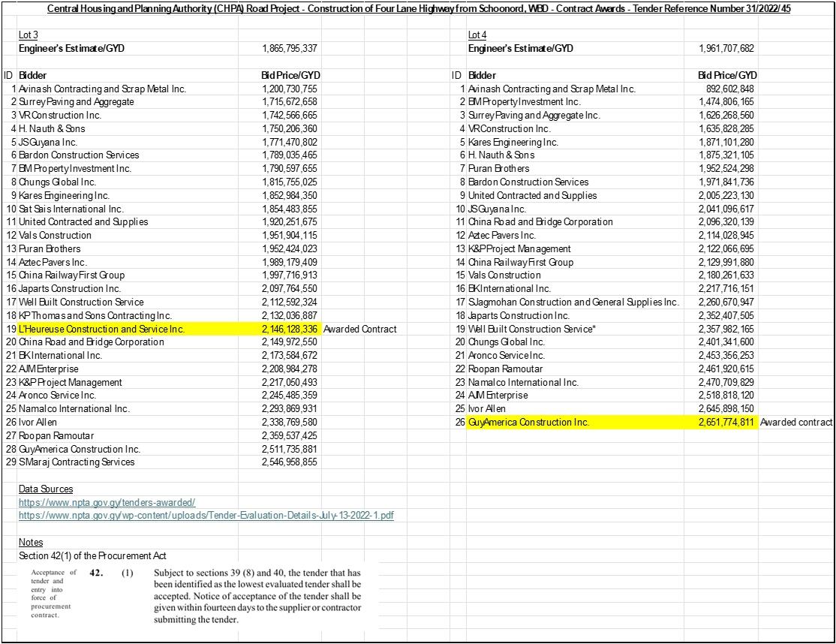
Task: Select the 'Lot 3' heading cell
Action: tap(29, 35)
